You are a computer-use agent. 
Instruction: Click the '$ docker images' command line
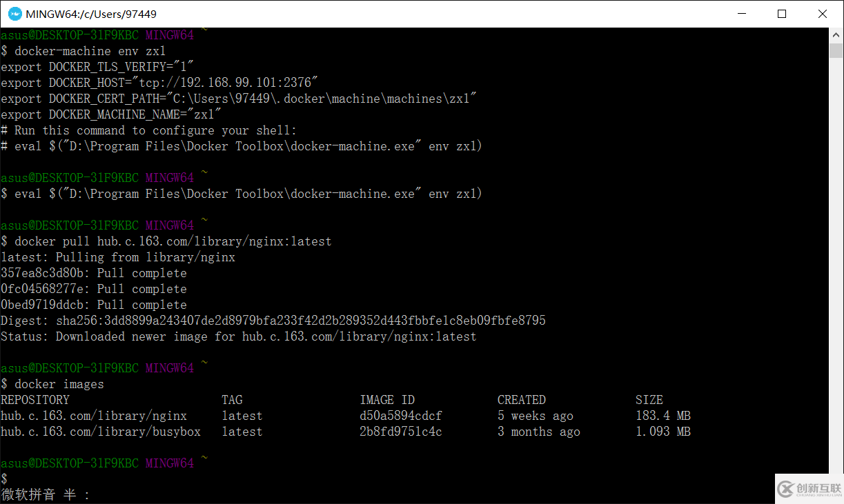[52, 384]
